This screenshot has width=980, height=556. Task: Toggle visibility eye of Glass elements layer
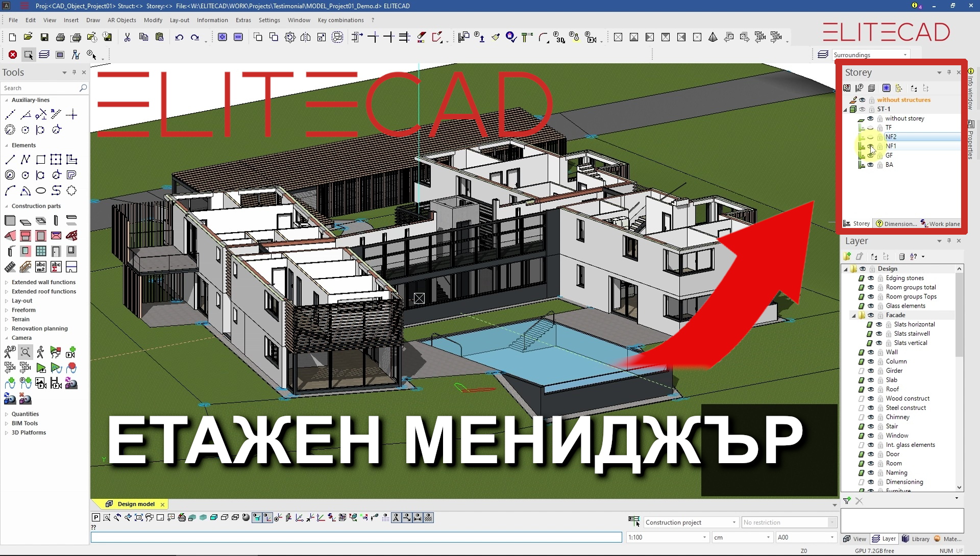pyautogui.click(x=871, y=306)
